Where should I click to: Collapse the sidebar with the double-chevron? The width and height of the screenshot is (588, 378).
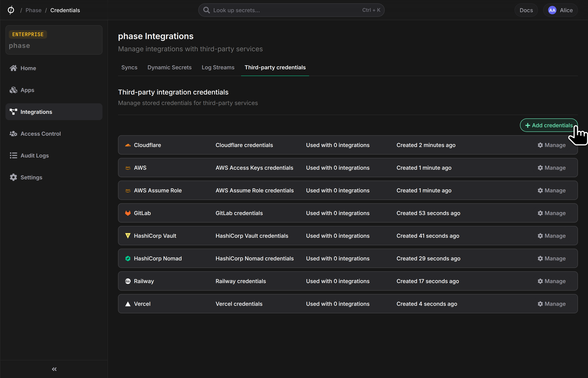(54, 369)
